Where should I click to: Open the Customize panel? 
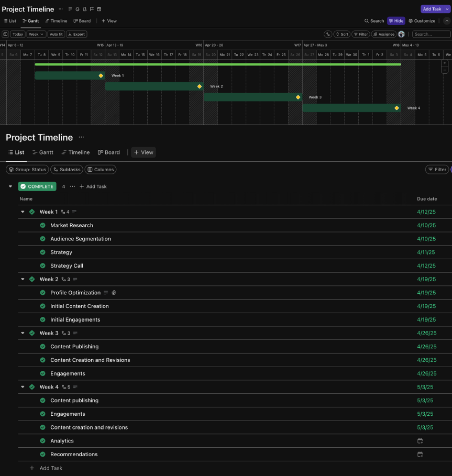point(422,21)
